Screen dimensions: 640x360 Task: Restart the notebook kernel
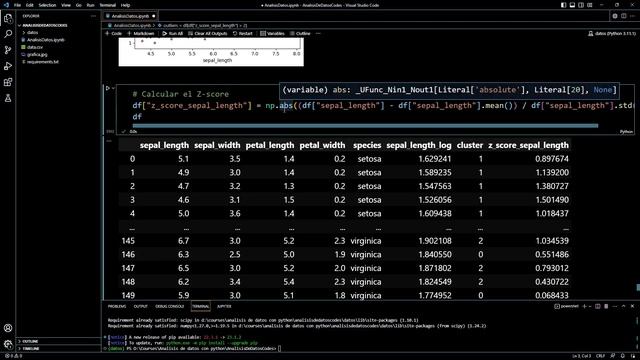[x=243, y=33]
